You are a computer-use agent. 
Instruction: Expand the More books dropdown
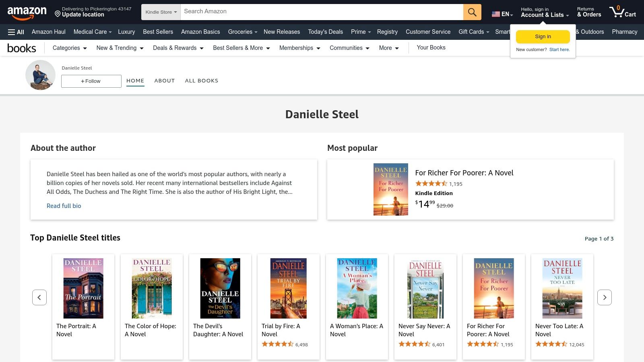coord(389,48)
